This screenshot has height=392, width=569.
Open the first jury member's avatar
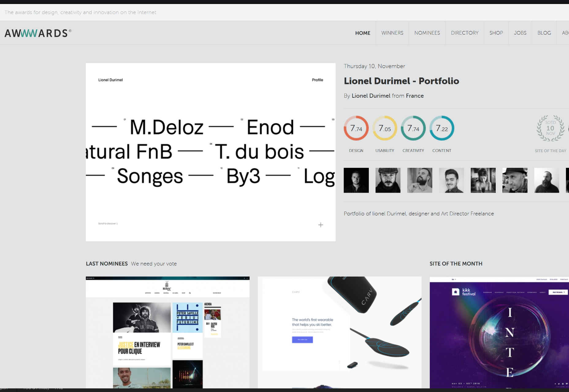click(x=356, y=180)
